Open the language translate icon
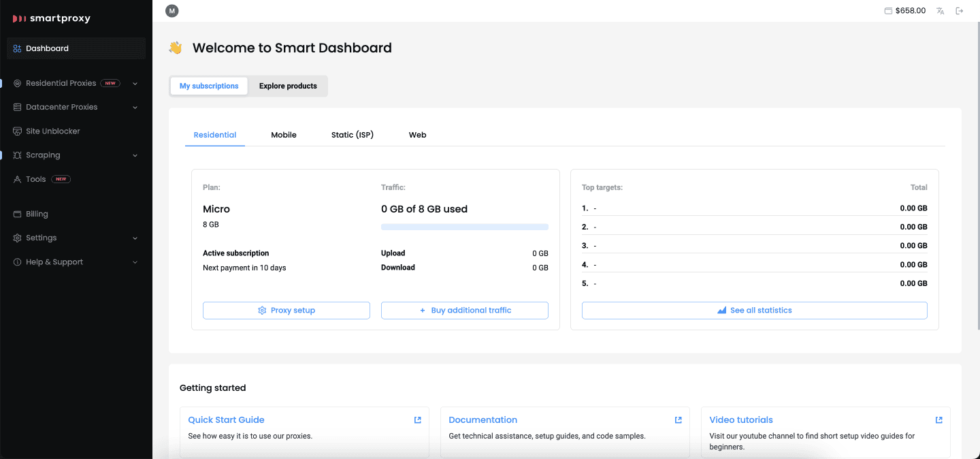 point(940,11)
